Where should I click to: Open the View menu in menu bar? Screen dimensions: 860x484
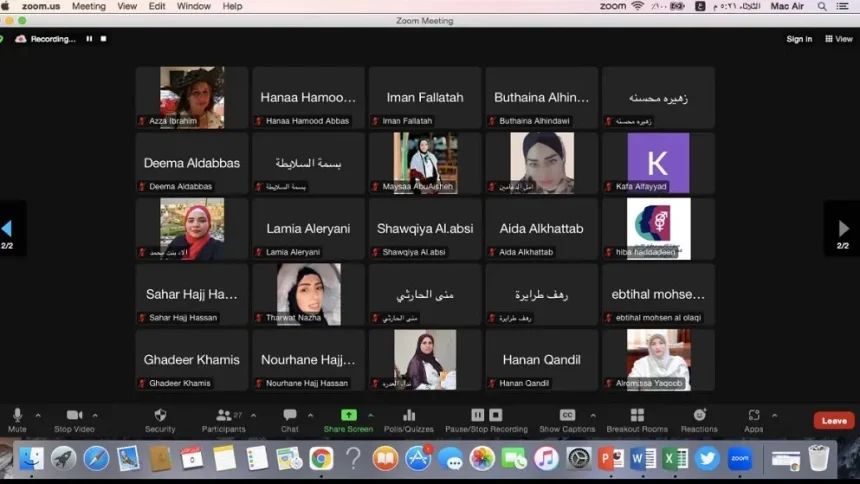(127, 6)
